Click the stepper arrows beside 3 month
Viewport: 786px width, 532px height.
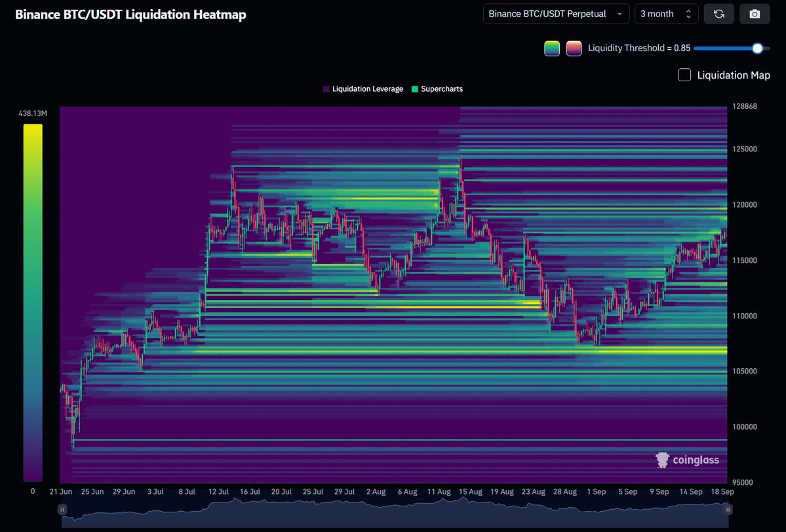[x=690, y=14]
